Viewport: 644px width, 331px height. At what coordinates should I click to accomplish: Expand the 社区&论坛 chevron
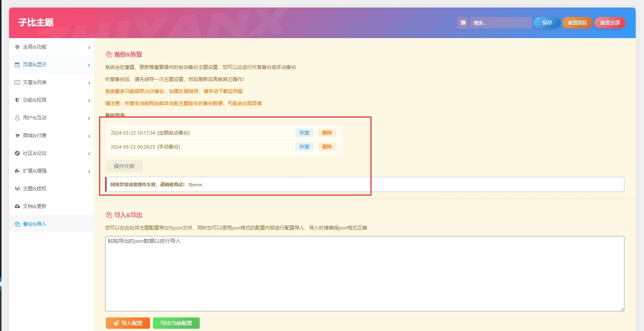click(x=89, y=154)
